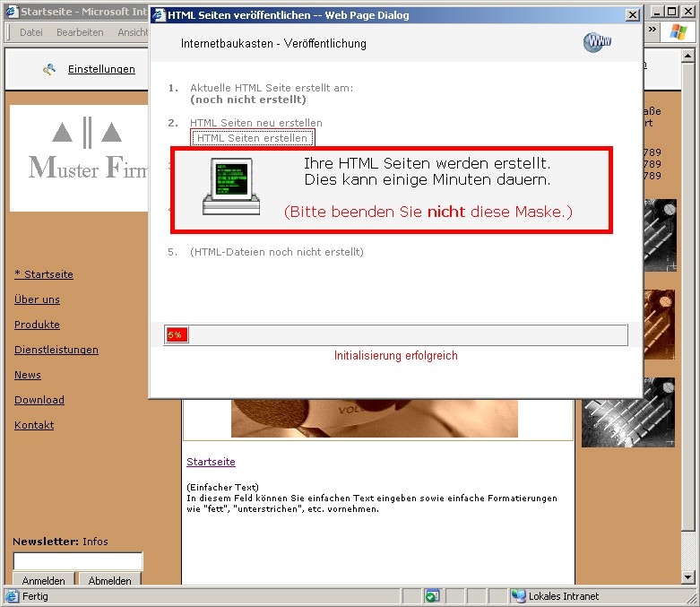
Task: Click the green computer terminal icon
Action: [230, 186]
